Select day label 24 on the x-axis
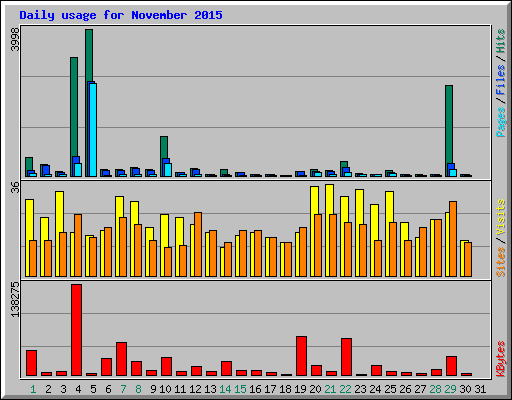 pyautogui.click(x=375, y=389)
